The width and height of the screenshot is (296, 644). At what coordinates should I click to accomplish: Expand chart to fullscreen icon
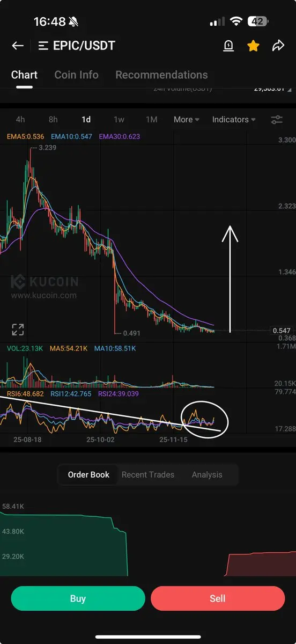[18, 330]
